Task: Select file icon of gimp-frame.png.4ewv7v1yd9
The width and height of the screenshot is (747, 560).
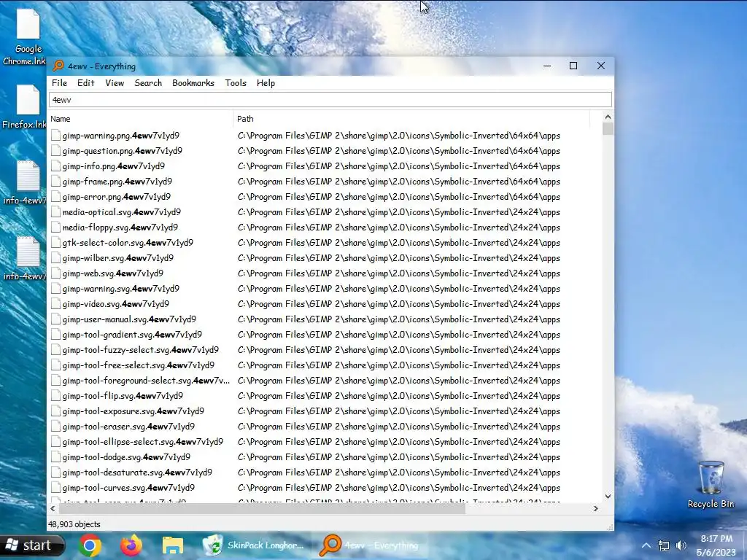Action: click(55, 182)
